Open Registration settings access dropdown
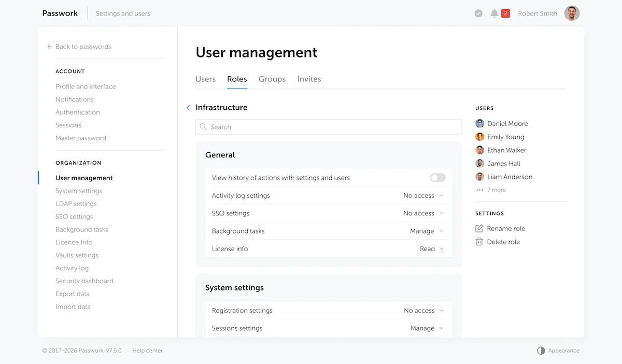Viewport: 622px width, 364px height. click(424, 311)
